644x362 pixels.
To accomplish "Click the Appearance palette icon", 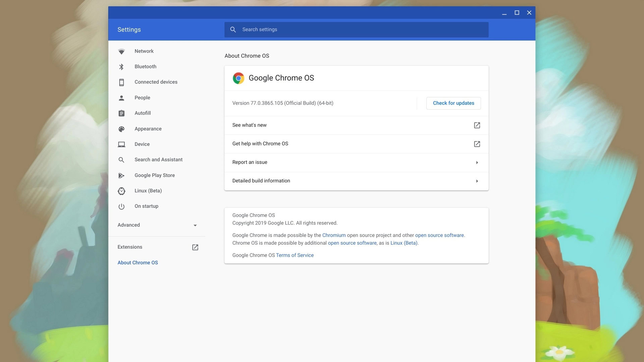I will tap(121, 129).
